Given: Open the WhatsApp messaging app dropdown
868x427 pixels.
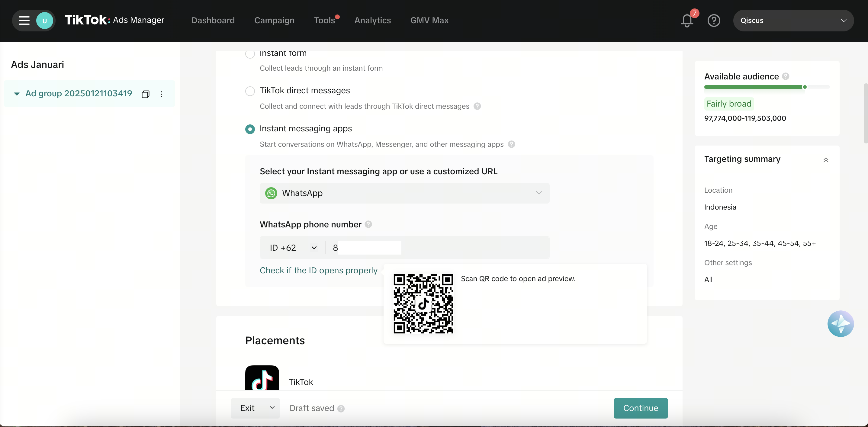Looking at the screenshot, I should pos(404,193).
